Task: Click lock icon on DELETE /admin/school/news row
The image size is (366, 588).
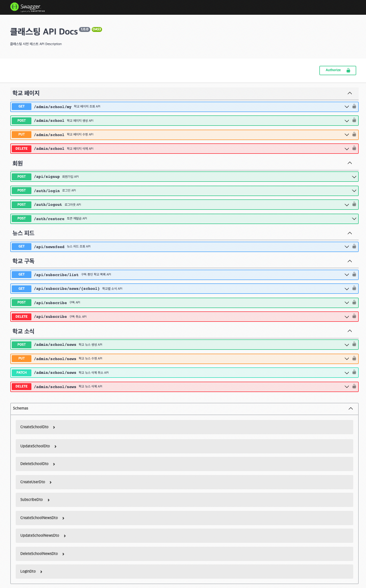Action: click(x=354, y=386)
